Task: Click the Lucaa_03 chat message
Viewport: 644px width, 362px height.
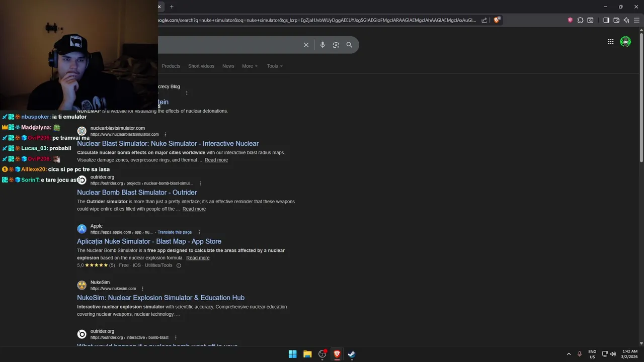Action: click(x=37, y=148)
